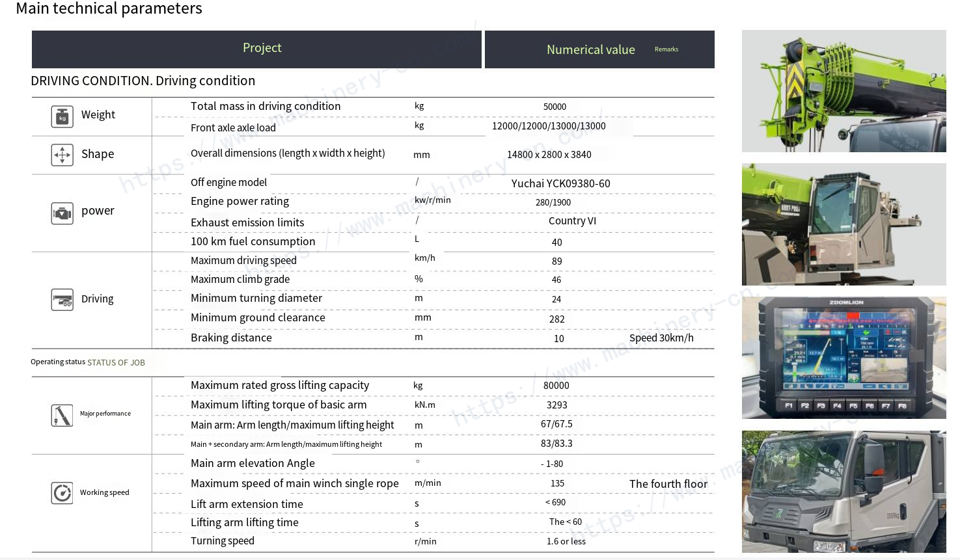
Task: Select the Exhaust emission limits label
Action: [x=247, y=222]
